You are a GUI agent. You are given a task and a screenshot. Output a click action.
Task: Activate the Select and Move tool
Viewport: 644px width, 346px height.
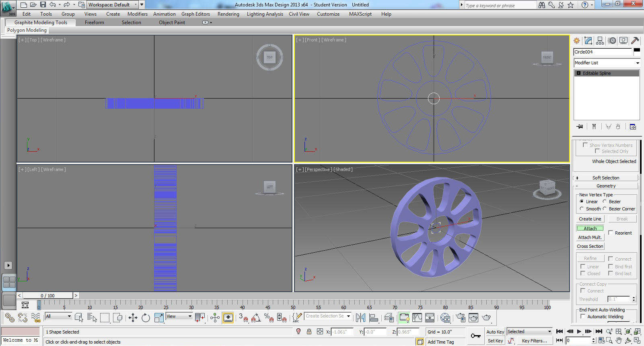coord(133,318)
